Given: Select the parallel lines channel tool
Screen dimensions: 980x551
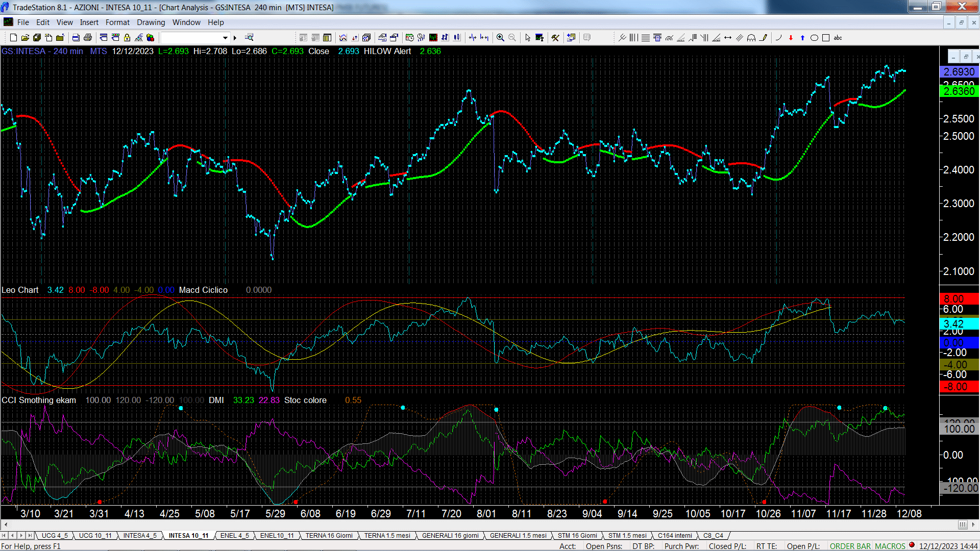Looking at the screenshot, I should coord(740,38).
